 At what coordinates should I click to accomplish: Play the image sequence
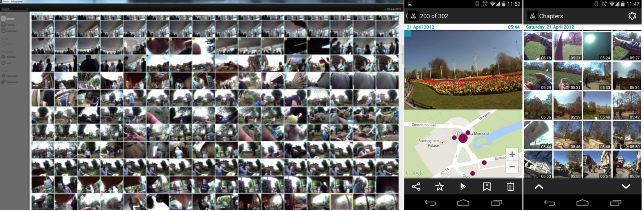point(463,187)
